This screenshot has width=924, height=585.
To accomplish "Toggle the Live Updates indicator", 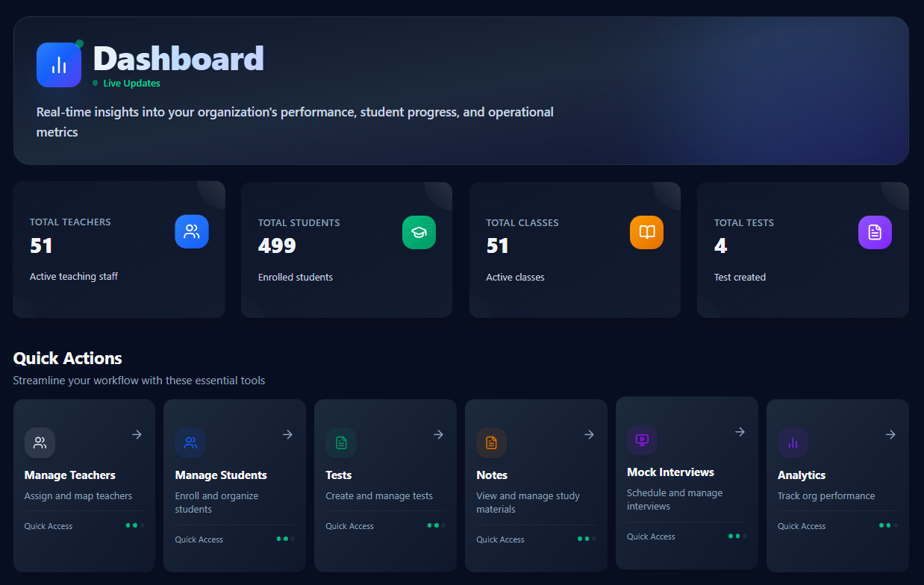I will (x=127, y=83).
